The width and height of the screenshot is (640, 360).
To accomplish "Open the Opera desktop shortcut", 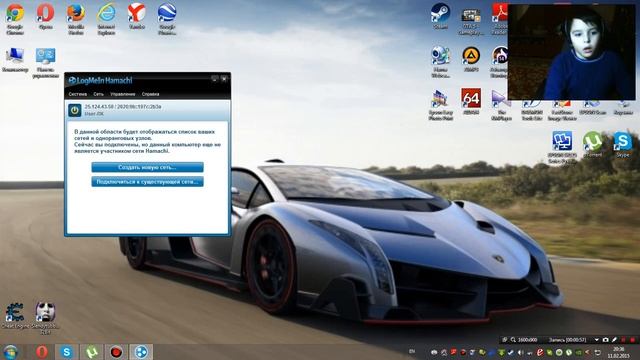I will pyautogui.click(x=45, y=17).
